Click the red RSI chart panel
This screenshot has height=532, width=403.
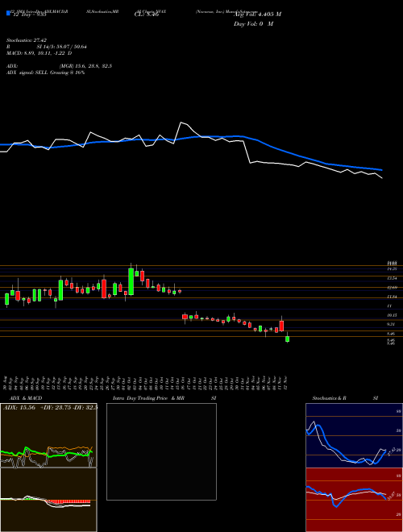coord(354,500)
